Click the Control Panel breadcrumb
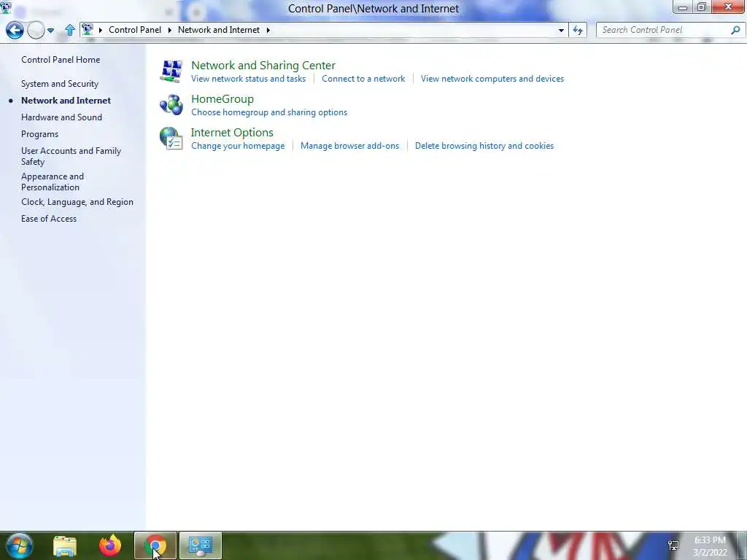Image resolution: width=747 pixels, height=560 pixels. click(x=135, y=29)
